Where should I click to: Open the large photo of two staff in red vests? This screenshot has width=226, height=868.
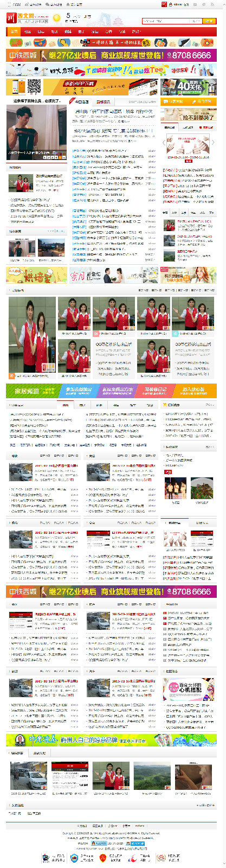coord(32,334)
